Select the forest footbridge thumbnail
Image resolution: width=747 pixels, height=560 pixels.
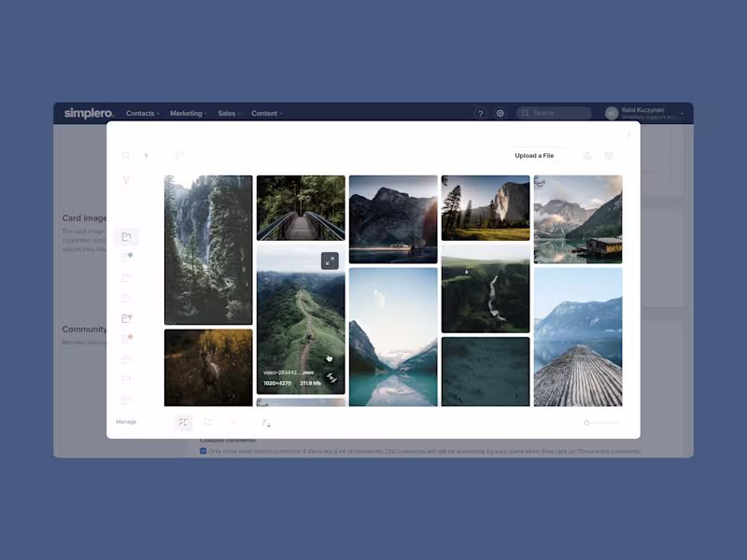click(301, 207)
